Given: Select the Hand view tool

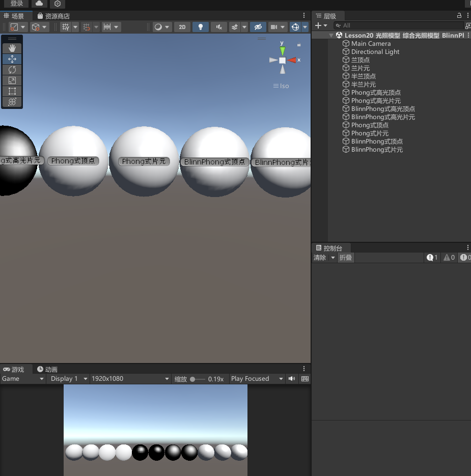Looking at the screenshot, I should (x=12, y=48).
